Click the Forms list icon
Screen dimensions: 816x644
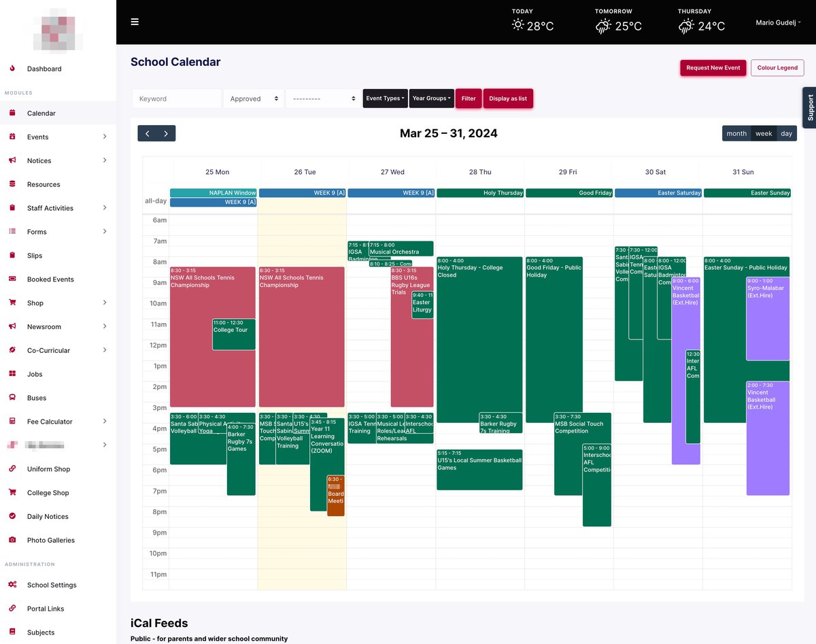click(x=12, y=231)
